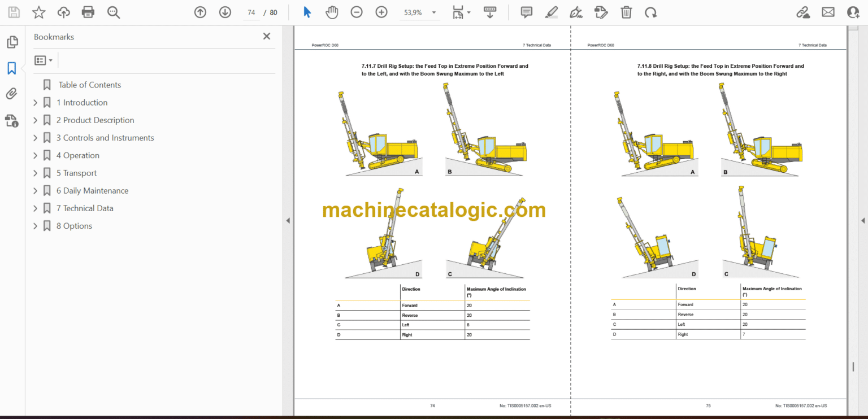Rotate the page with rotate icon
The width and height of the screenshot is (868, 419).
(651, 12)
